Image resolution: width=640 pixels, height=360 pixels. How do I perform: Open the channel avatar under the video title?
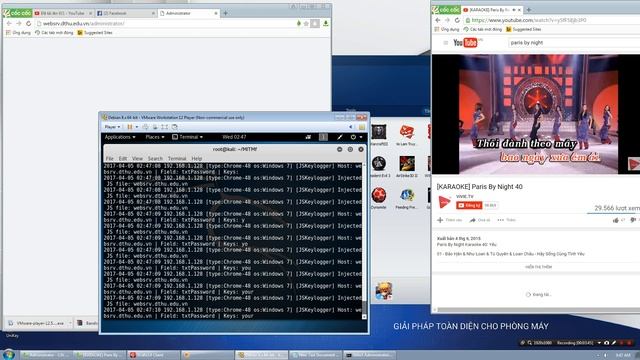click(x=444, y=202)
